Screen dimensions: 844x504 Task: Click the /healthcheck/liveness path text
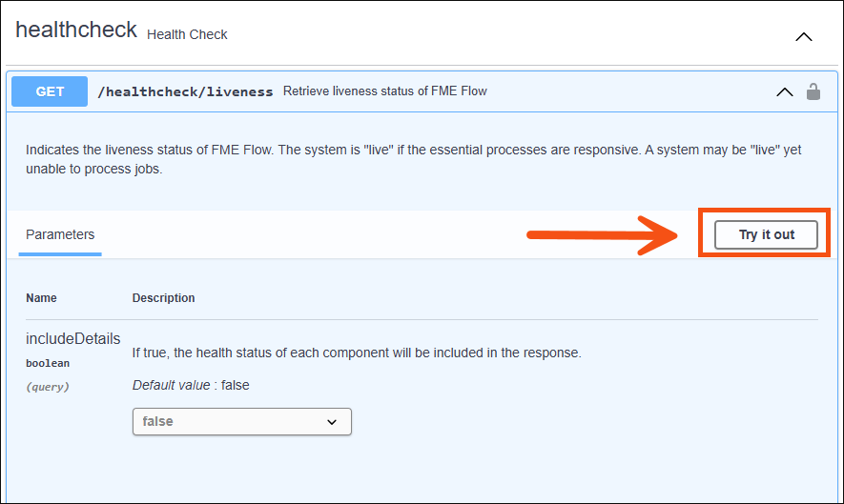(185, 91)
